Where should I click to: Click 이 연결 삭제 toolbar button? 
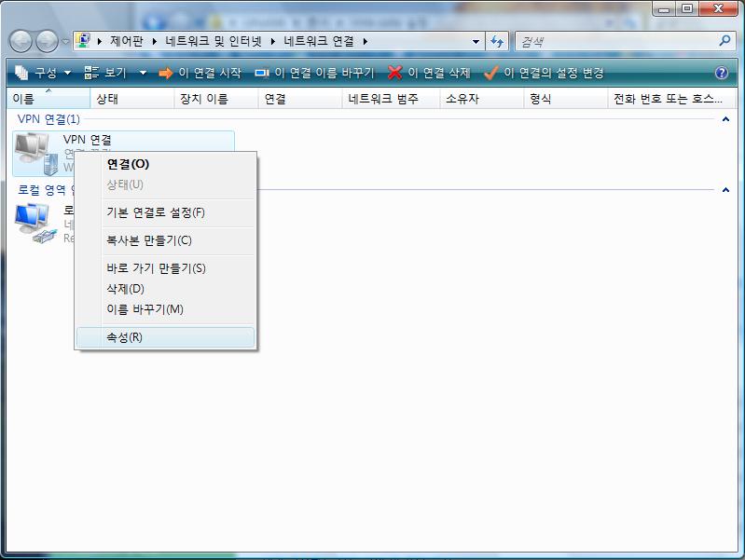[x=430, y=73]
